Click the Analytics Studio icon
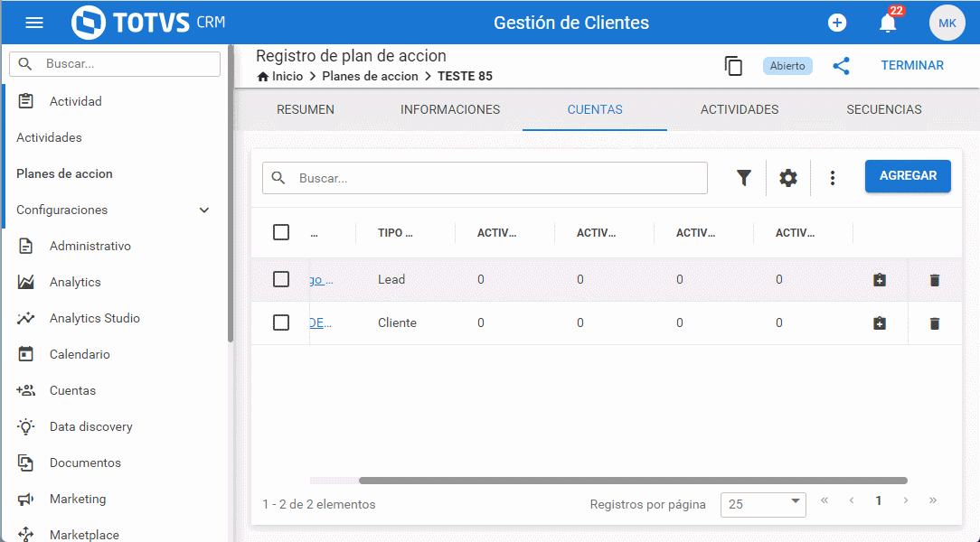Image resolution: width=980 pixels, height=542 pixels. (x=25, y=319)
